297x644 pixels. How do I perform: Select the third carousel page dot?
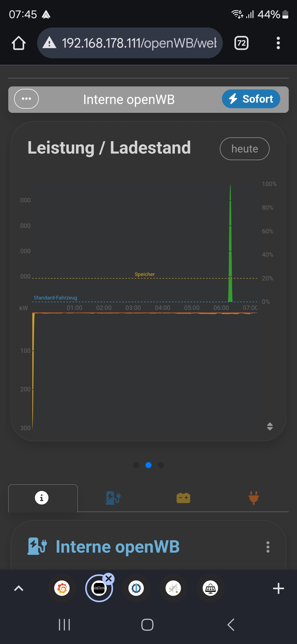click(x=161, y=465)
